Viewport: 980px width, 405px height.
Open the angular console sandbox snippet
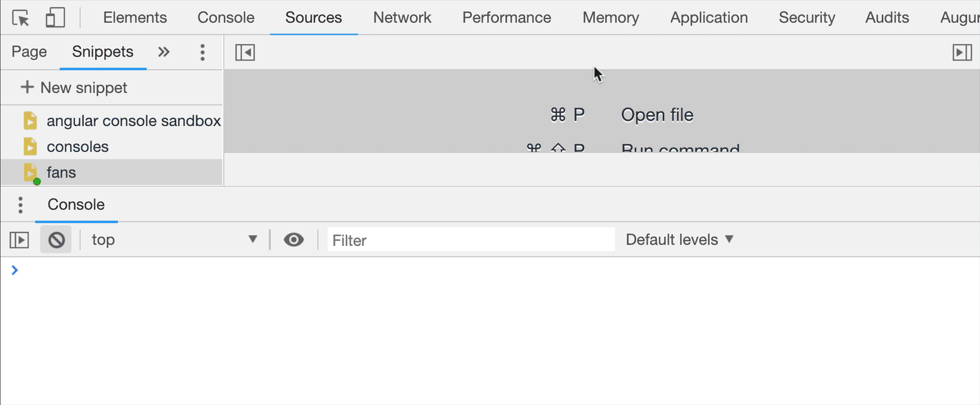[x=133, y=121]
